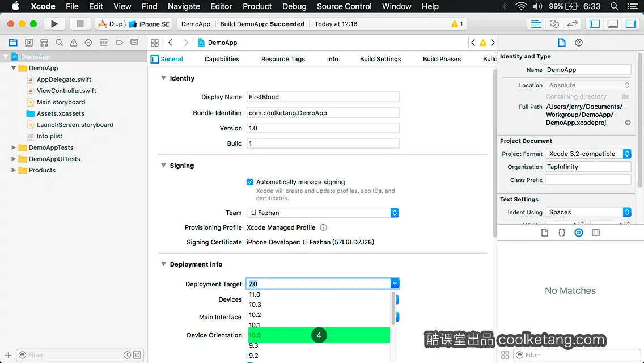Run the DemoApp build

tap(54, 24)
